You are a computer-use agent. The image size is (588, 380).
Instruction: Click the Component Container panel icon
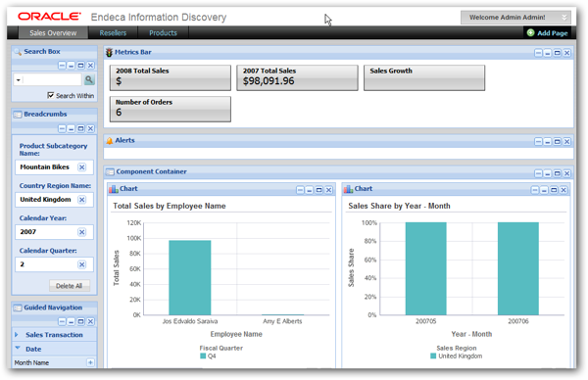tap(110, 172)
